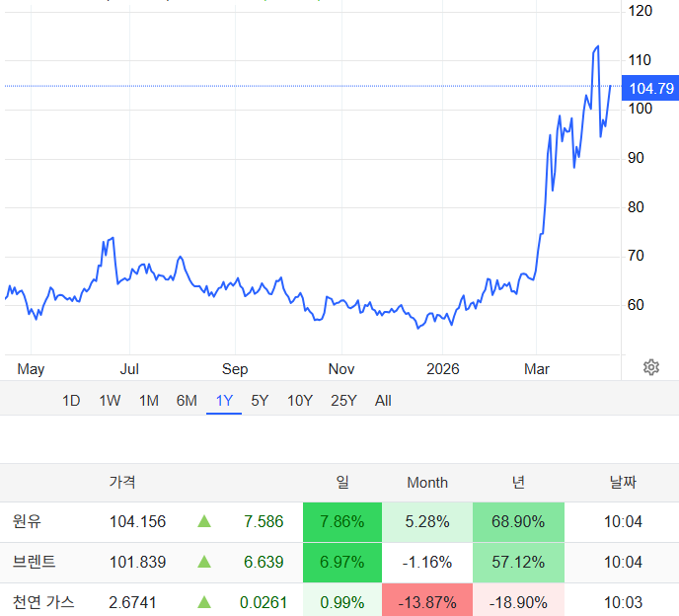Open the 브렌트 commodity link

[x=35, y=562]
